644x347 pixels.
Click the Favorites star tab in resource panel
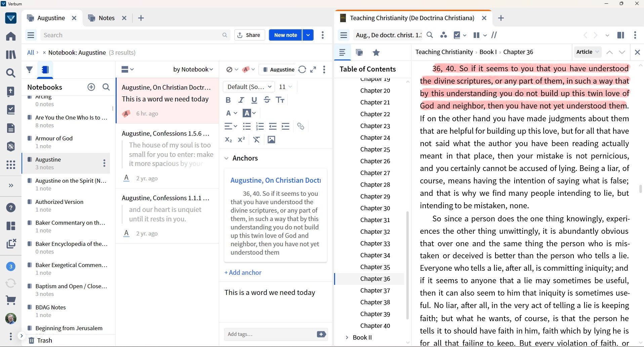pos(376,52)
